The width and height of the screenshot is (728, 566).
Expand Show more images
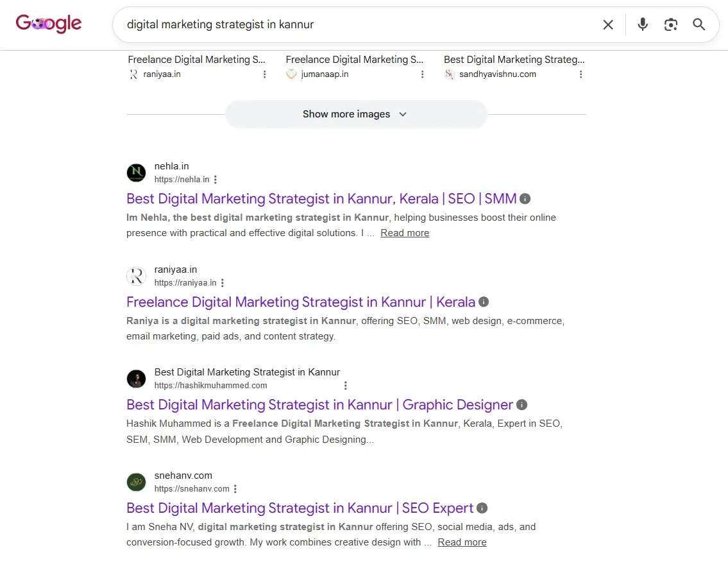(x=355, y=114)
